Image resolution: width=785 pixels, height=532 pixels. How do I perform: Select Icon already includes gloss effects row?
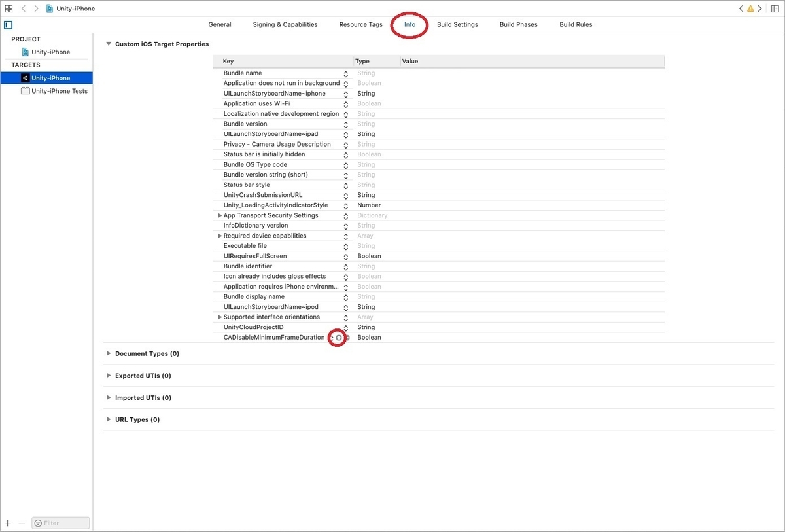tap(438, 276)
